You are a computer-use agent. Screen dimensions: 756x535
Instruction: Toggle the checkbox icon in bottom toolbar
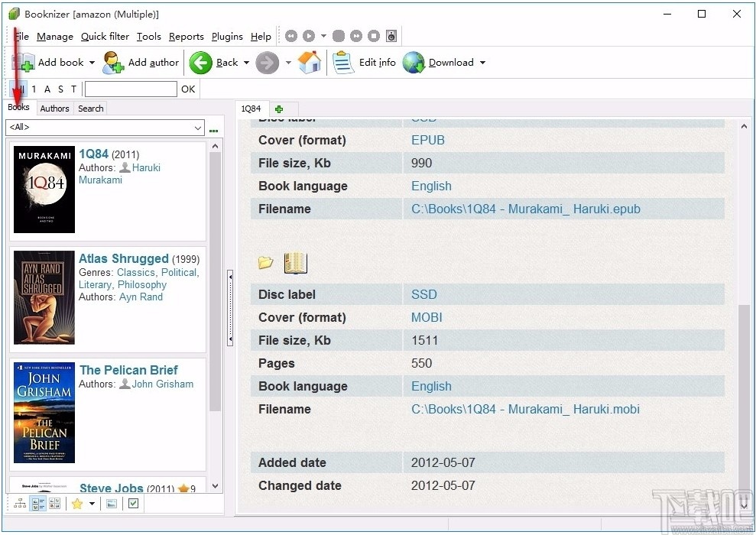[x=133, y=504]
